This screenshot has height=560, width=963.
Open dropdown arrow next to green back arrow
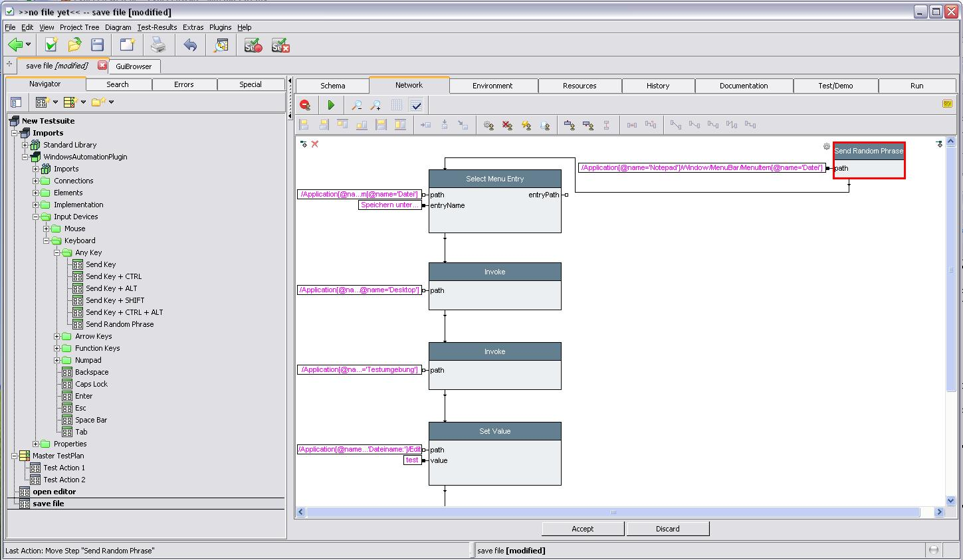click(x=28, y=45)
